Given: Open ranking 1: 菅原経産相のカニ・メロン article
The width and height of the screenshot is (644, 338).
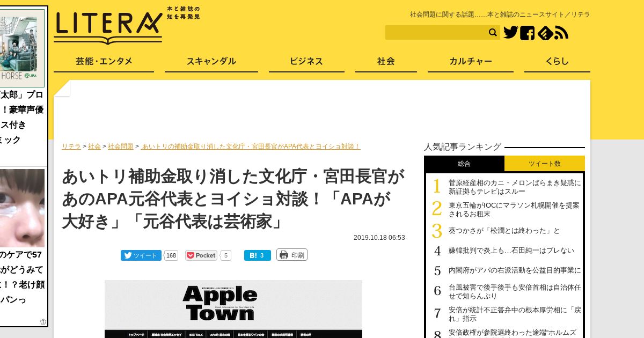Looking at the screenshot, I should point(515,187).
